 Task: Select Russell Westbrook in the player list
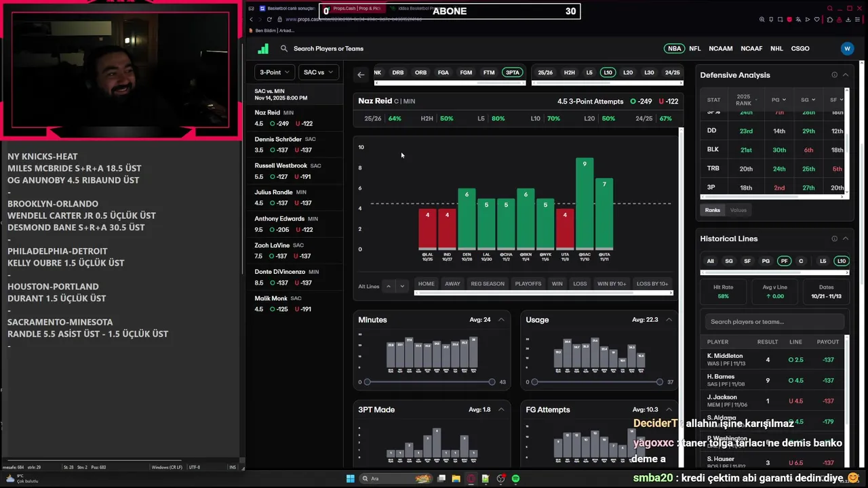[296, 171]
